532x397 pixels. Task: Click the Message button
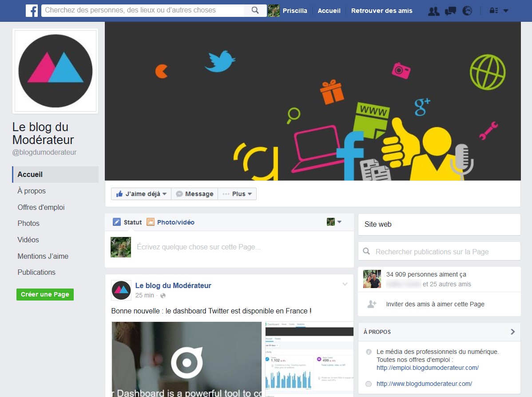(195, 194)
